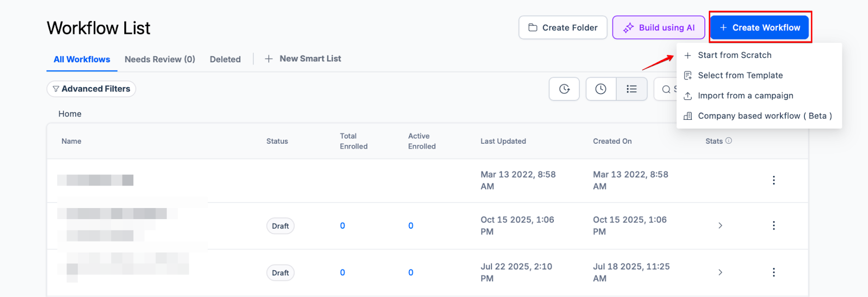This screenshot has height=297, width=868.
Task: Open three-dot menu for Jul 22 2025 workflow
Action: click(x=774, y=272)
